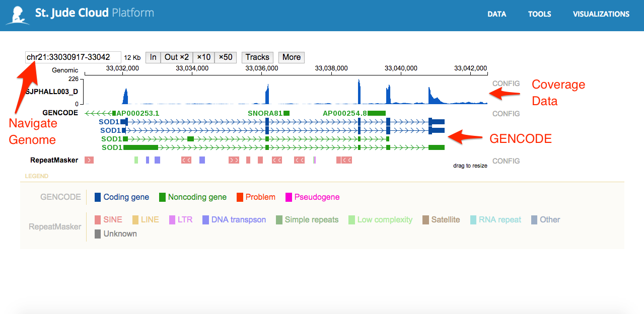This screenshot has width=644, height=314.
Task: Open CONFIG for the RepeatMasker track
Action: click(x=506, y=161)
